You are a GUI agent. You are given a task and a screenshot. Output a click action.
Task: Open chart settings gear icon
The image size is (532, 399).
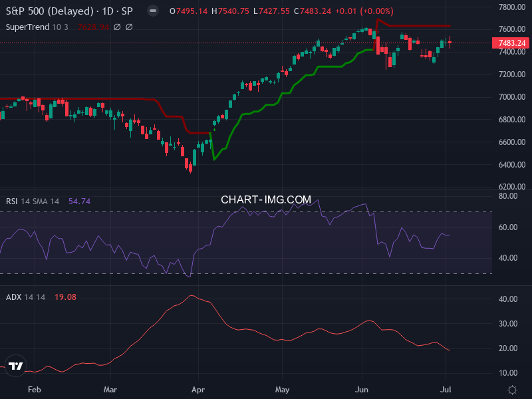click(512, 390)
